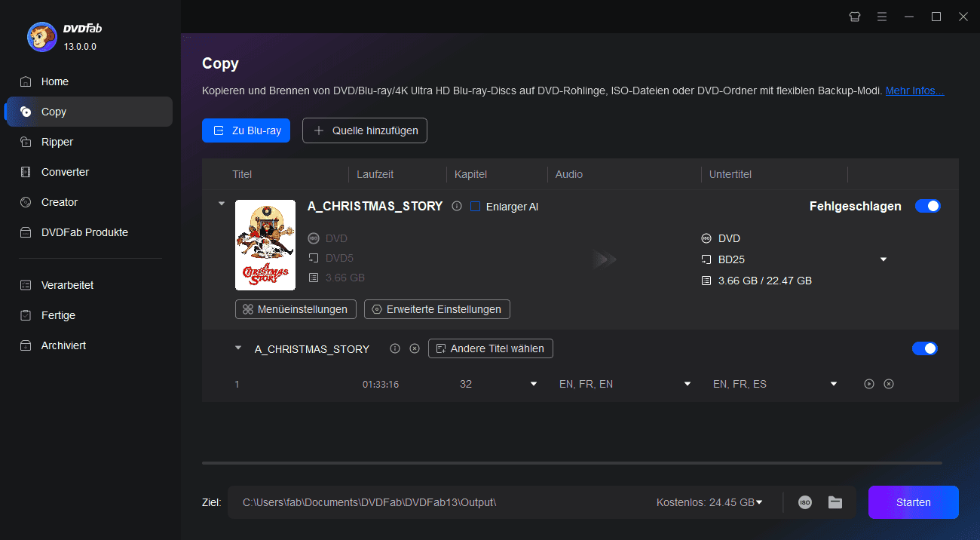Follow the Mehr Infos... link
The height and width of the screenshot is (540, 980).
[914, 91]
